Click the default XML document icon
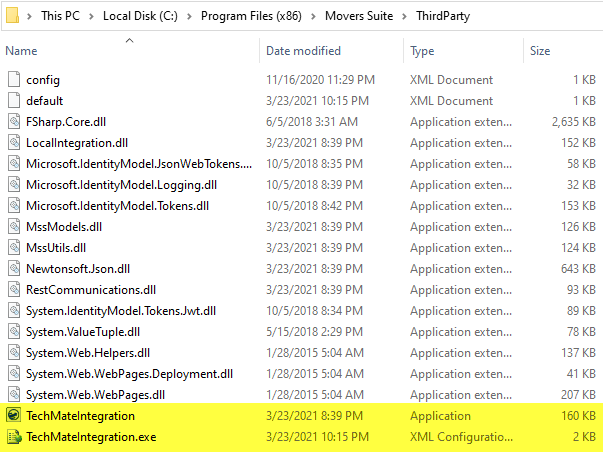The image size is (603, 453). coord(14,101)
